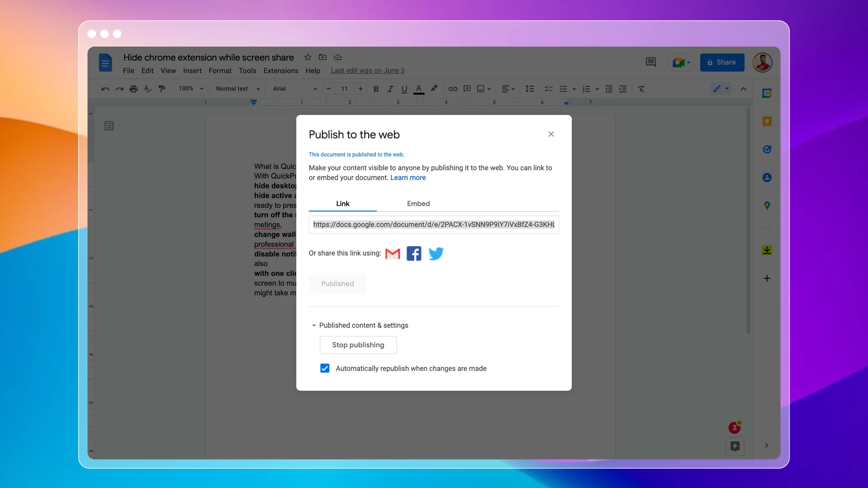Click the highlight color marker
Image resolution: width=868 pixels, height=488 pixels.
(x=434, y=89)
